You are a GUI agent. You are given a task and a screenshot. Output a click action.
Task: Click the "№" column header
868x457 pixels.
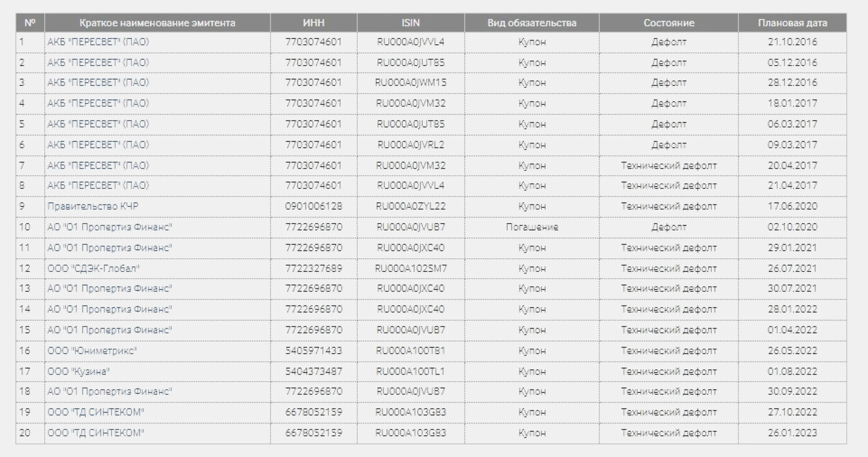[x=30, y=23]
